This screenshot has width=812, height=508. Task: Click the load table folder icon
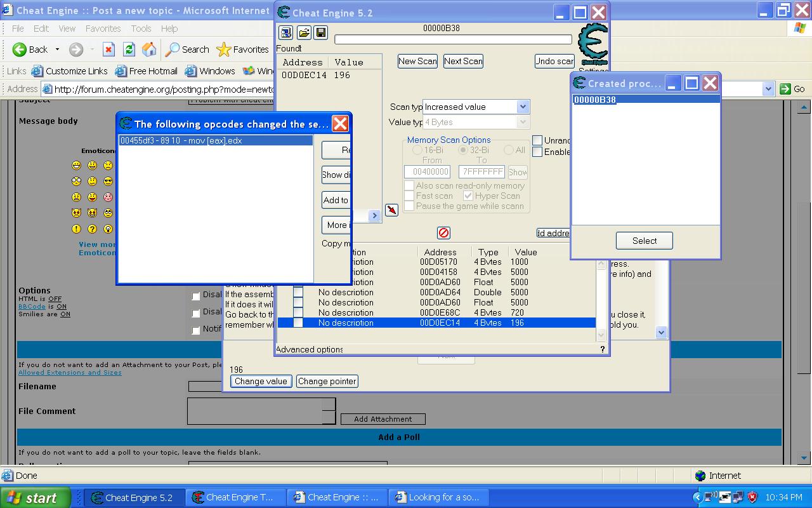point(304,32)
